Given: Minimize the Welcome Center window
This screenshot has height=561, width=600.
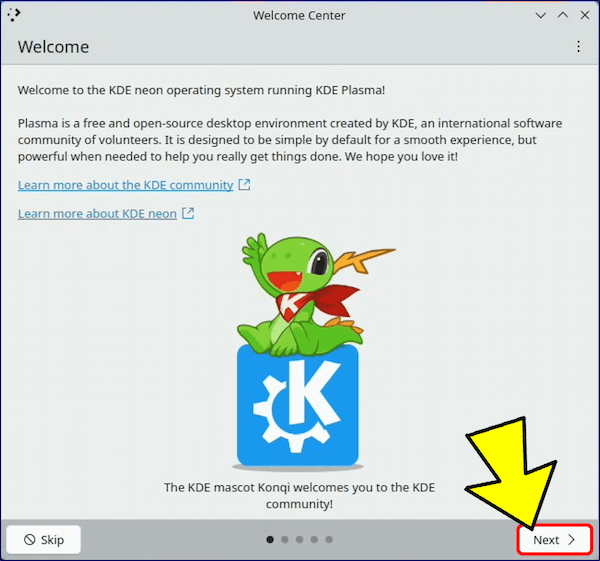Looking at the screenshot, I should [x=541, y=15].
